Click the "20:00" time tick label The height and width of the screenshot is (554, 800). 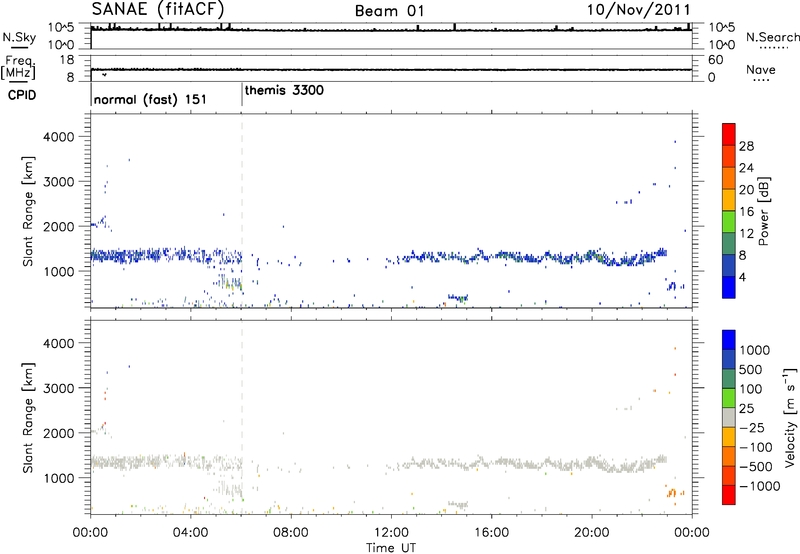click(591, 533)
